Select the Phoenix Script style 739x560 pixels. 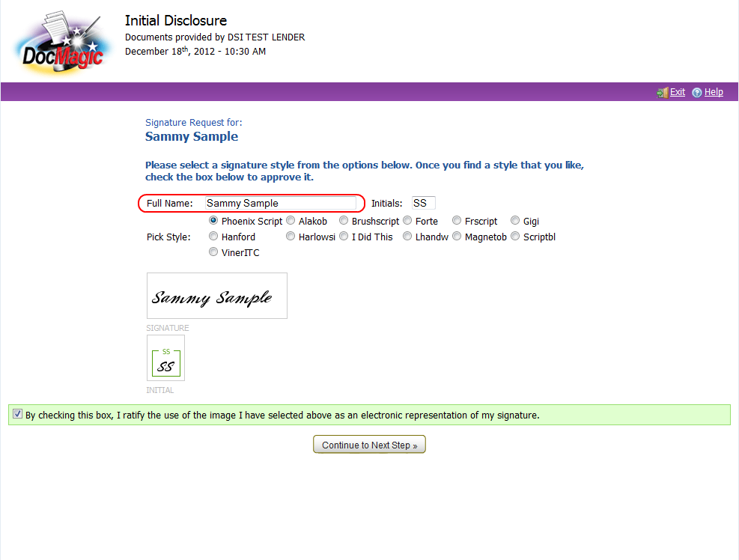[214, 221]
